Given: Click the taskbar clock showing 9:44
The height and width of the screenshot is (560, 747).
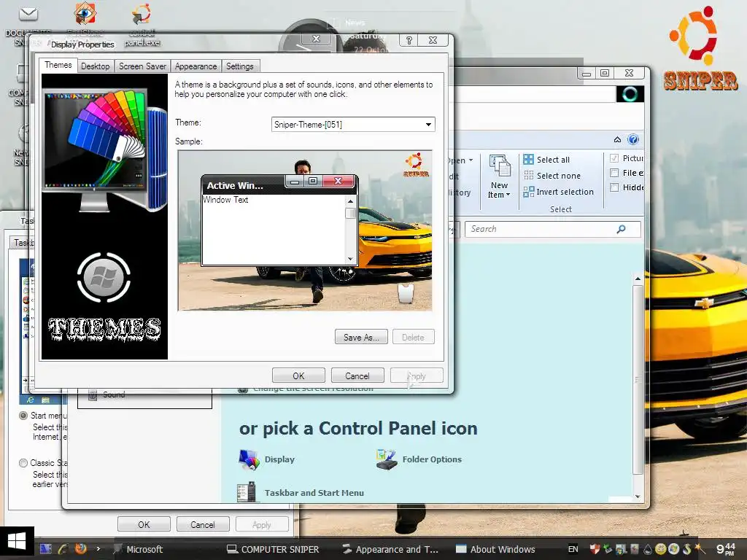Looking at the screenshot, I should 726,549.
